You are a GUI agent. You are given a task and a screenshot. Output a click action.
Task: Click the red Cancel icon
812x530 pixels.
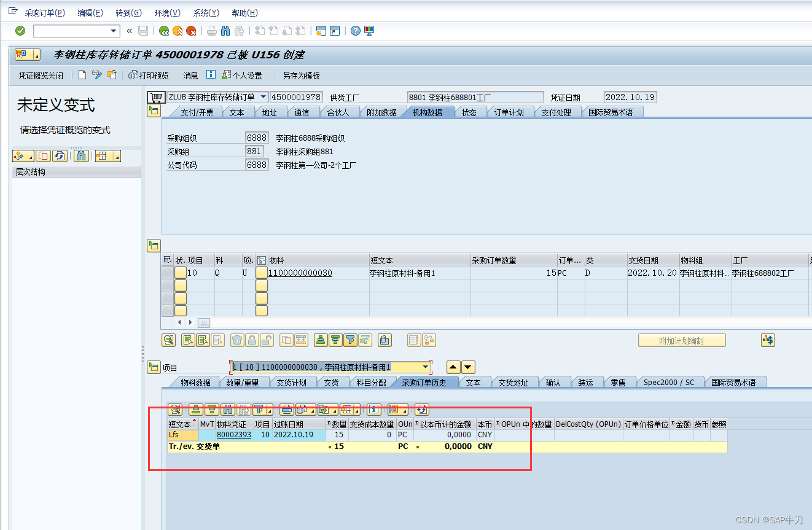click(192, 31)
